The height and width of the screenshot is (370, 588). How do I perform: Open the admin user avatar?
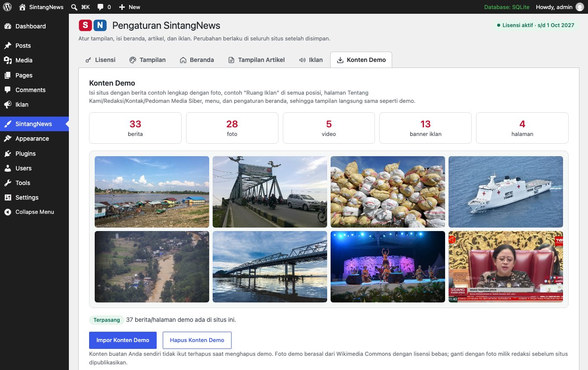[x=580, y=7]
